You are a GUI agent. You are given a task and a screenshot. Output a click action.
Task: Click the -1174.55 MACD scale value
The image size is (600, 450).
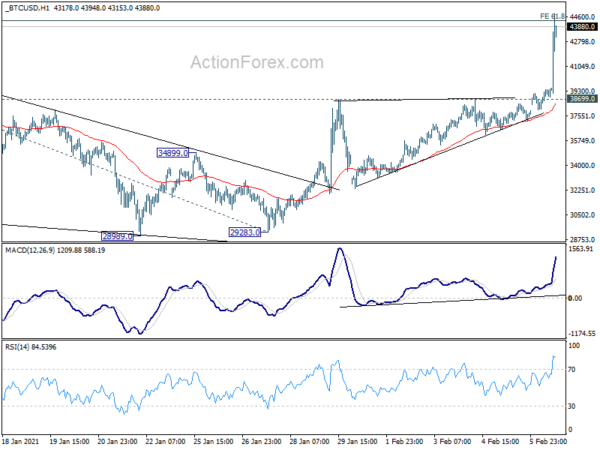tap(582, 334)
